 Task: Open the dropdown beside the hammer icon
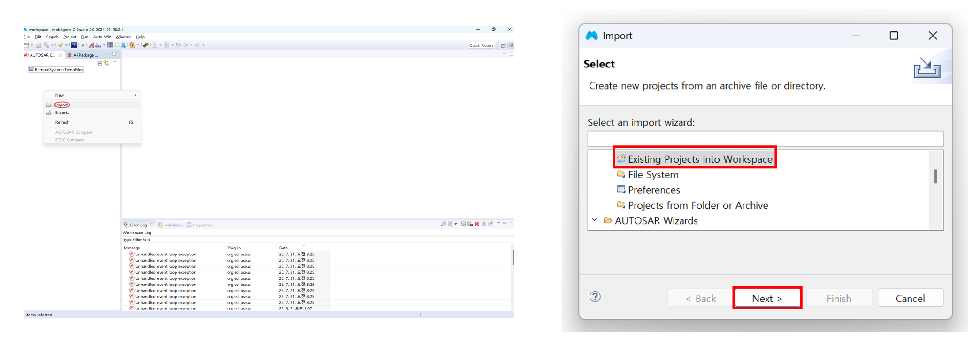click(52, 45)
